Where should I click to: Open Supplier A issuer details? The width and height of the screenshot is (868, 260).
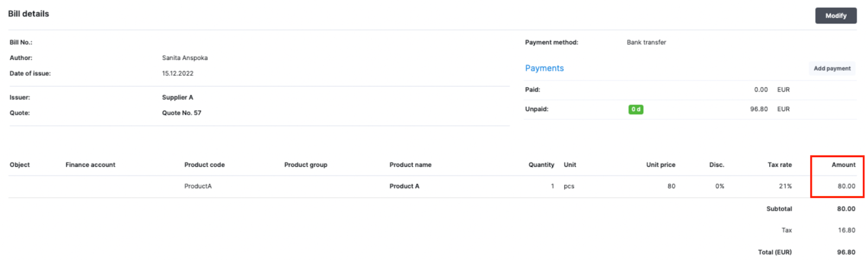point(177,97)
